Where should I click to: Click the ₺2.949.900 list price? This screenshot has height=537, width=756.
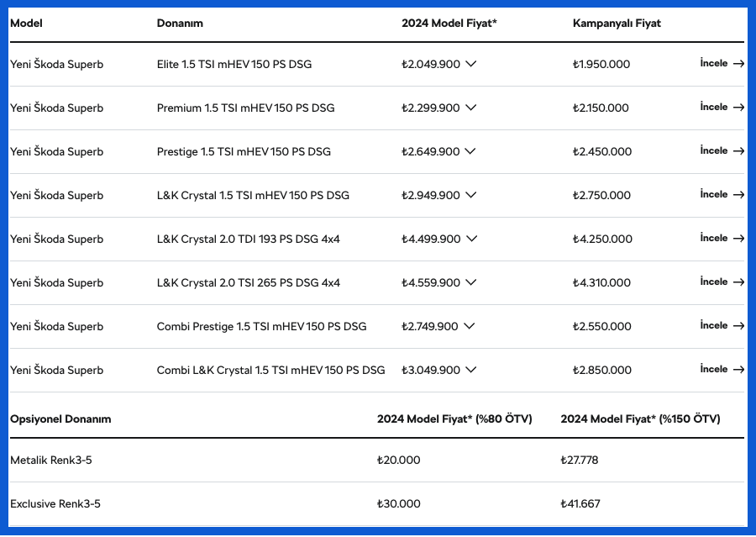tap(431, 196)
